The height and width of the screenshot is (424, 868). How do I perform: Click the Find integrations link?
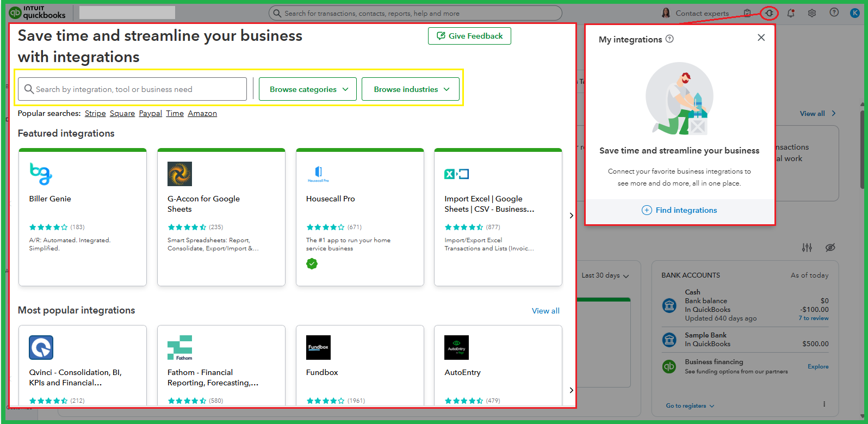[x=680, y=210]
